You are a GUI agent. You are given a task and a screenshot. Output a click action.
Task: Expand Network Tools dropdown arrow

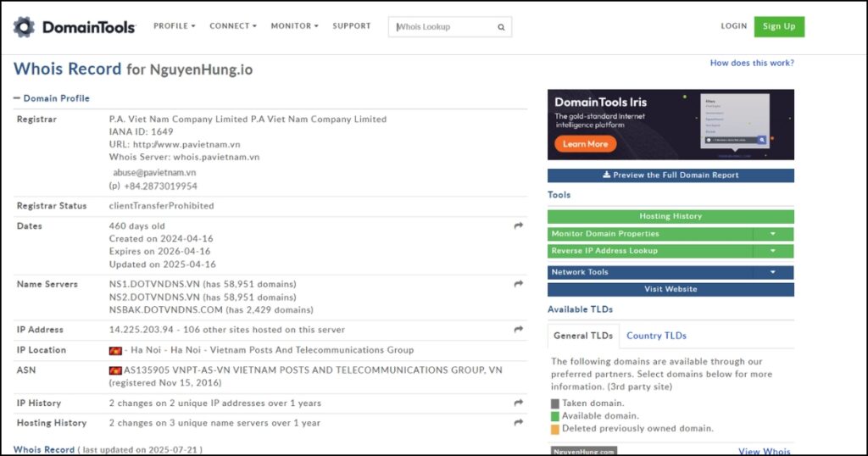click(x=773, y=272)
